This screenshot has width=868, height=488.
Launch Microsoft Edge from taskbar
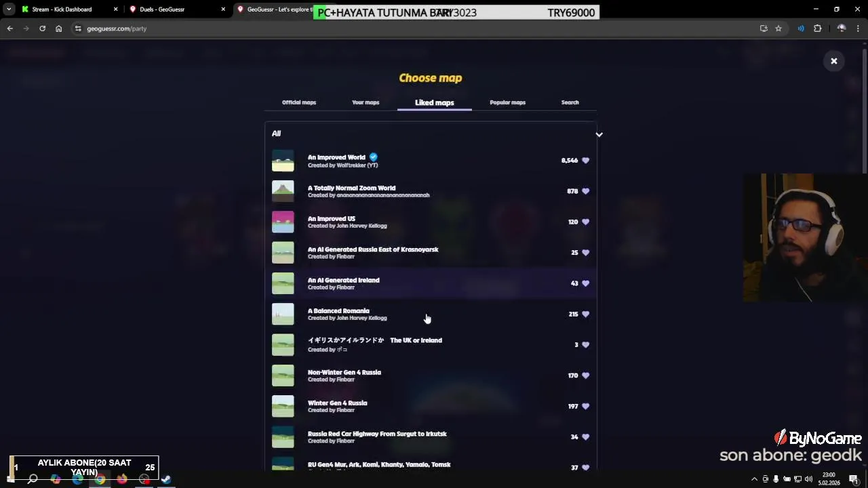(x=77, y=479)
